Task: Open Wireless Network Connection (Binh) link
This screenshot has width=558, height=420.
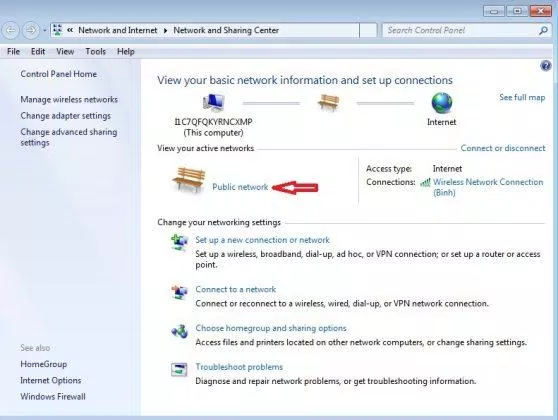Action: (x=488, y=187)
